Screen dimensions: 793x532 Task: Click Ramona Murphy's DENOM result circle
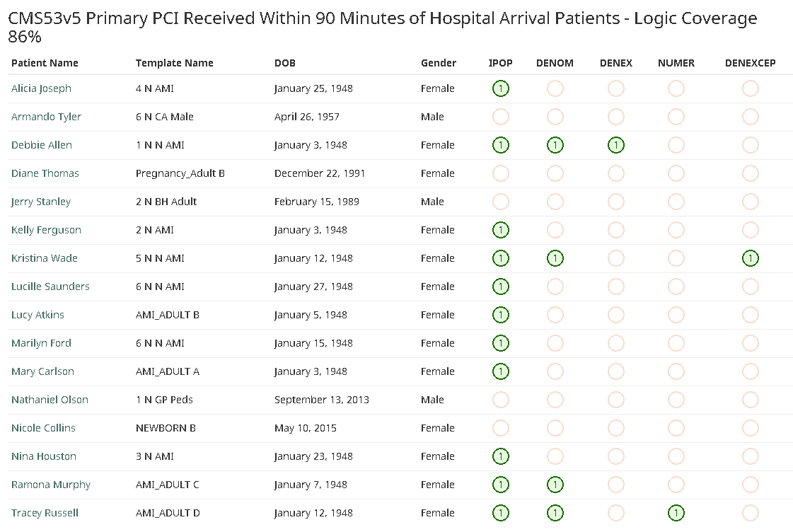coord(555,485)
